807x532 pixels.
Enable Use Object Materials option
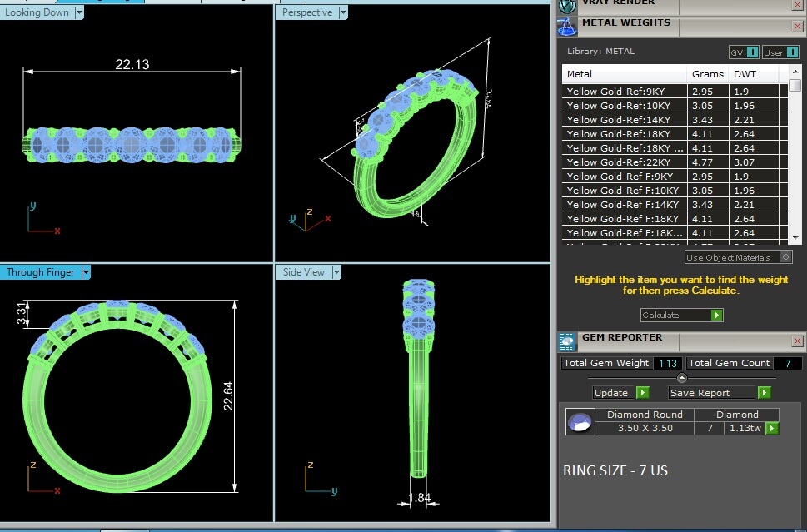(x=785, y=257)
